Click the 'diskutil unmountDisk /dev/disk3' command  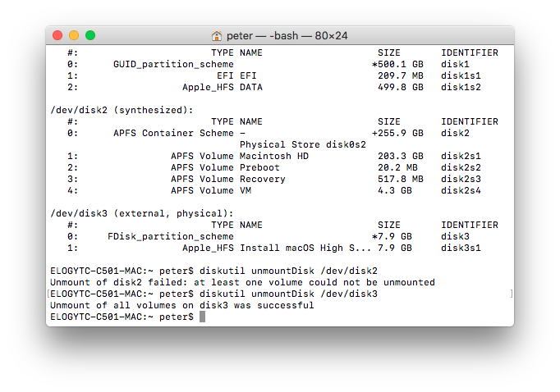tap(288, 294)
